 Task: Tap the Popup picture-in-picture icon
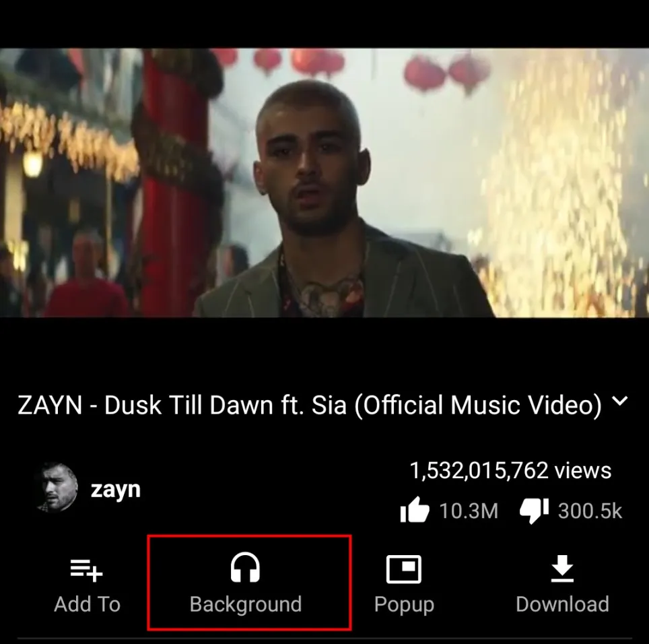(x=403, y=569)
